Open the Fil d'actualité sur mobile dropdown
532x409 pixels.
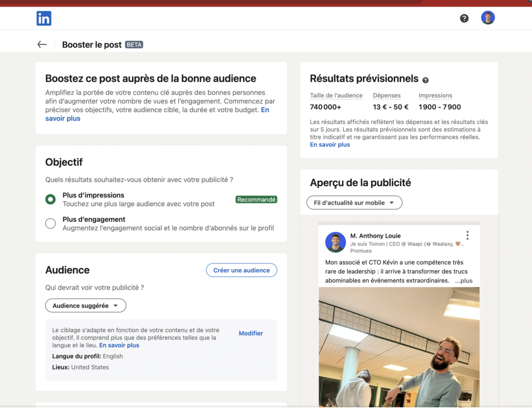coord(354,203)
